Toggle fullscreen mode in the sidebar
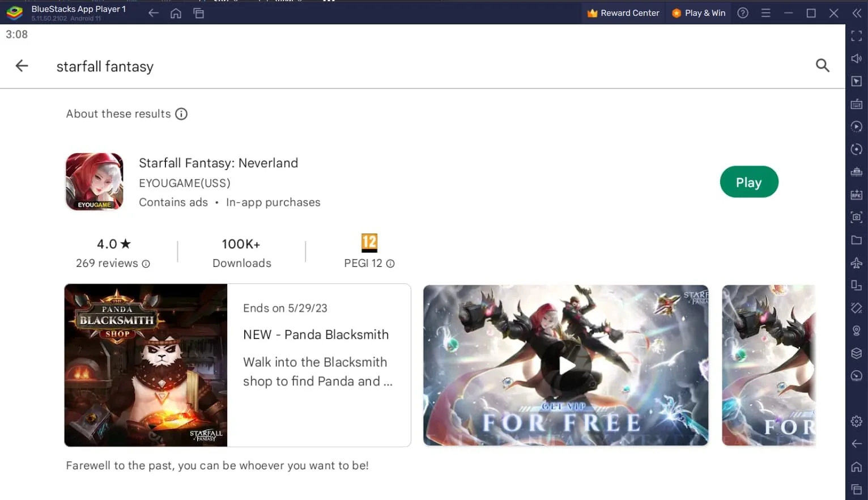868x500 pixels. pyautogui.click(x=857, y=36)
